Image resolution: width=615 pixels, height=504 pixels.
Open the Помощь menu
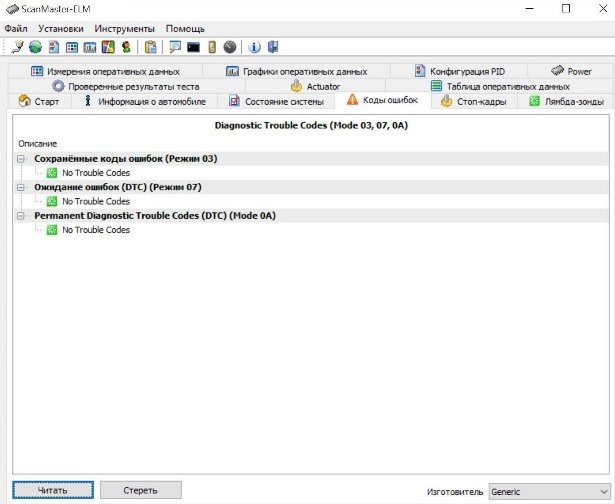pyautogui.click(x=185, y=29)
